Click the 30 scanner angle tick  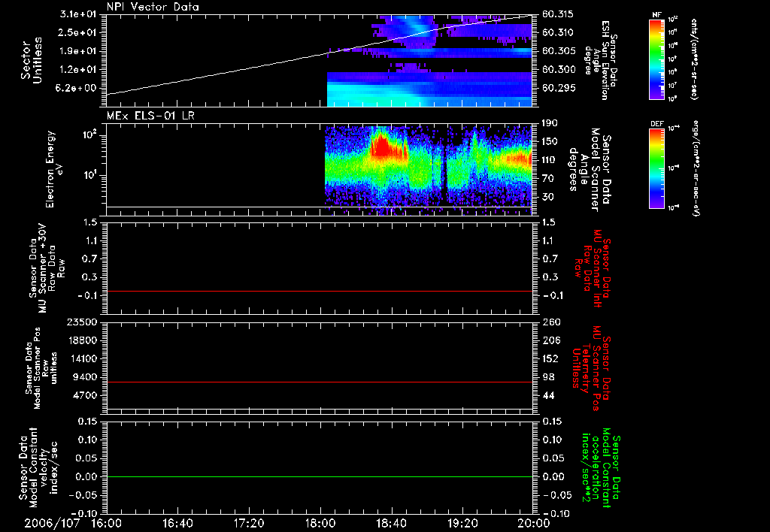(x=547, y=198)
